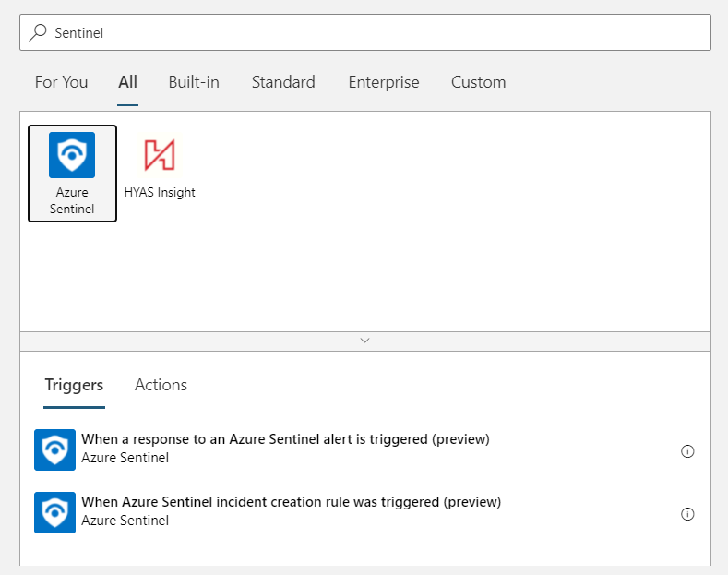Screen dimensions: 728x575
Task: Open the Triggers tab
Action: (x=74, y=385)
